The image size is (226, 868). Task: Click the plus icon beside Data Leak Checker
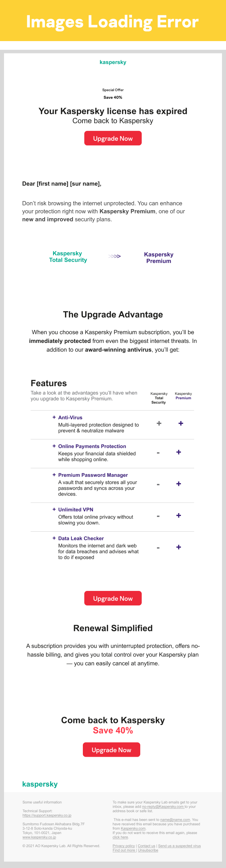click(x=54, y=538)
